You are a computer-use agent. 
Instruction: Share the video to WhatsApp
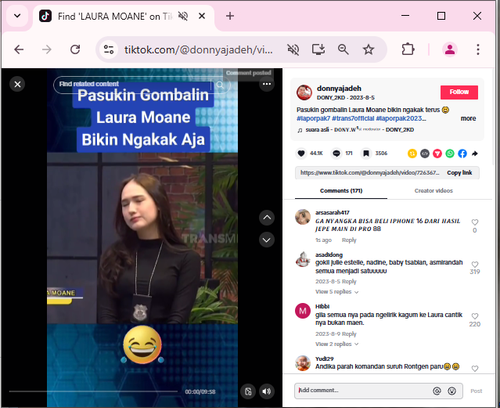coord(450,153)
